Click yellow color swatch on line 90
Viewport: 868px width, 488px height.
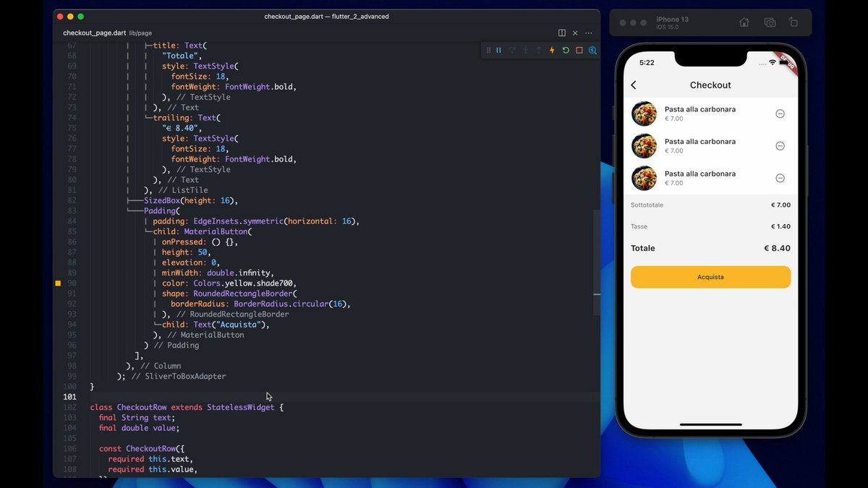click(58, 283)
